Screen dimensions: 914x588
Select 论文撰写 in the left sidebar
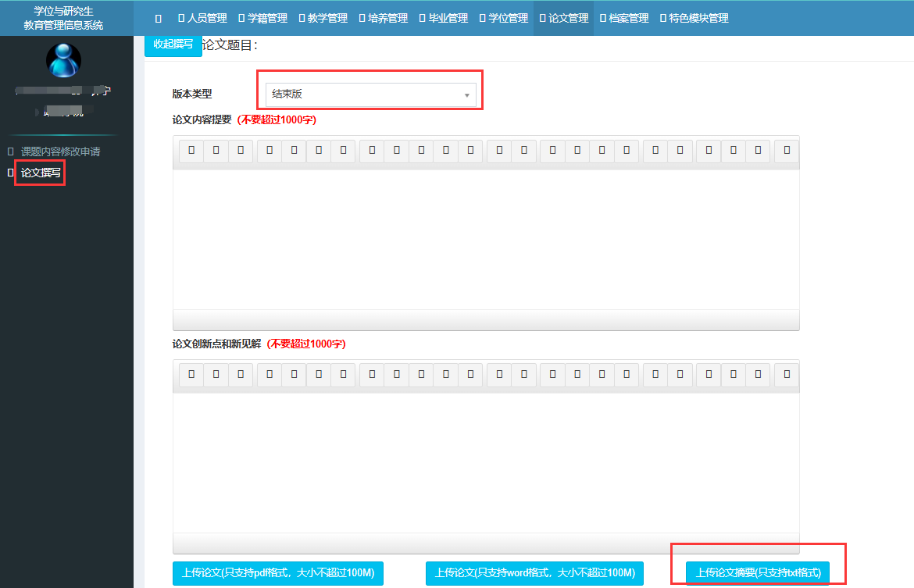41,173
